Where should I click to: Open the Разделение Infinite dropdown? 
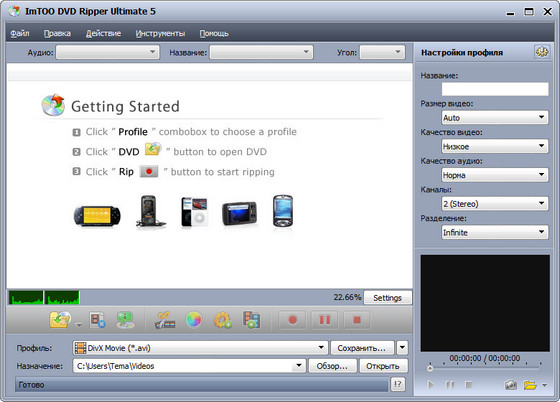coord(495,232)
